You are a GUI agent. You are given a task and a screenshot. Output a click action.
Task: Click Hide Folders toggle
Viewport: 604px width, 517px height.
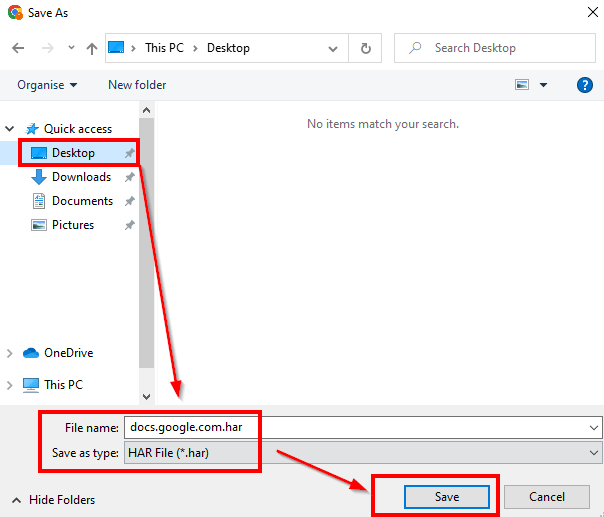coord(54,500)
